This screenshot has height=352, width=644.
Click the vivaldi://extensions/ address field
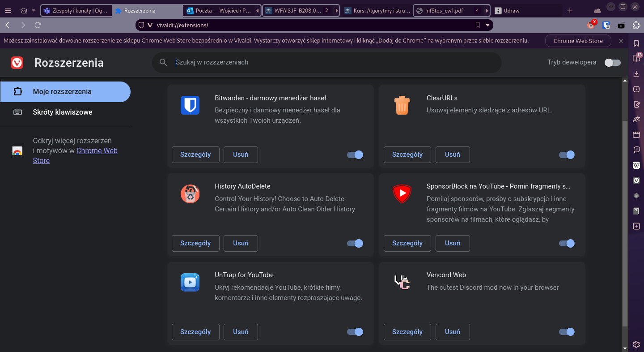309,25
